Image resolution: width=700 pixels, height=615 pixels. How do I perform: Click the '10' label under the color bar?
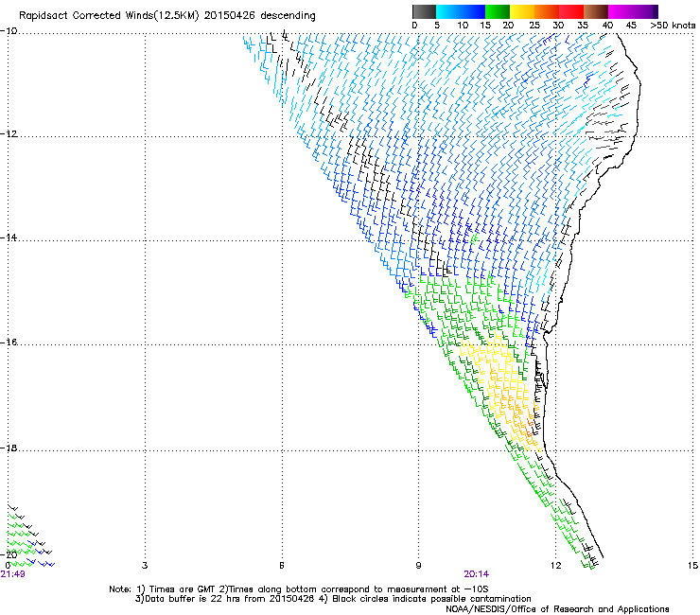(463, 26)
